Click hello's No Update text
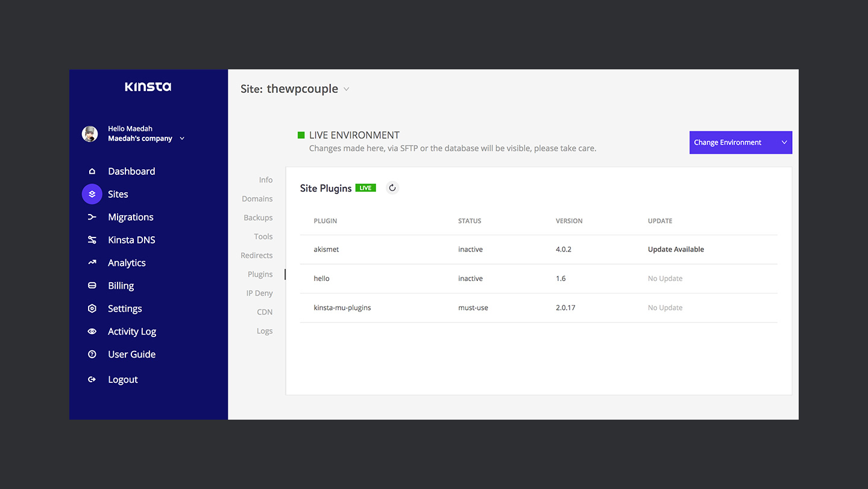The width and height of the screenshot is (868, 489). click(x=665, y=279)
